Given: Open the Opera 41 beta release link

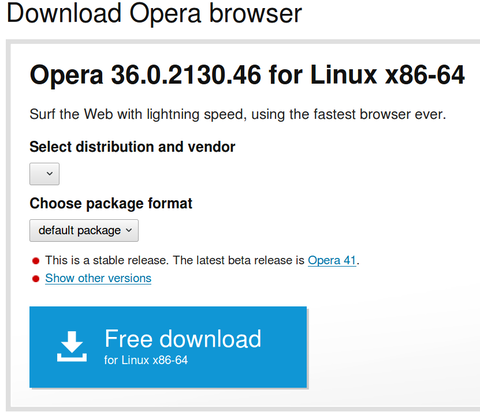Looking at the screenshot, I should pyautogui.click(x=332, y=260).
